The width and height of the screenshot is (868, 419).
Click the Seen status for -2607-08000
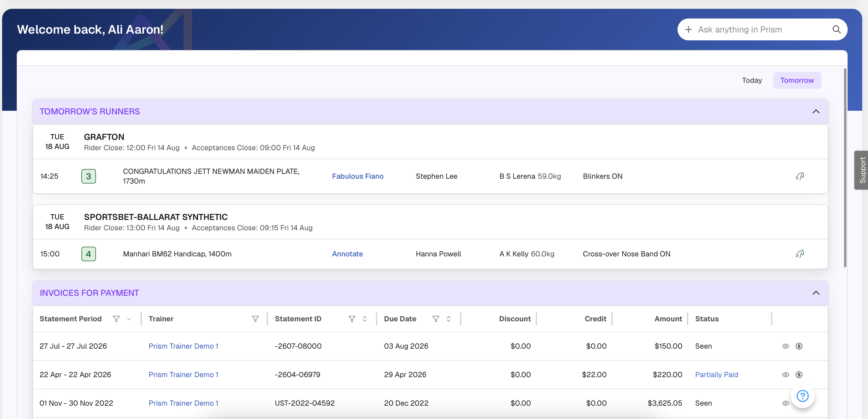click(x=703, y=346)
